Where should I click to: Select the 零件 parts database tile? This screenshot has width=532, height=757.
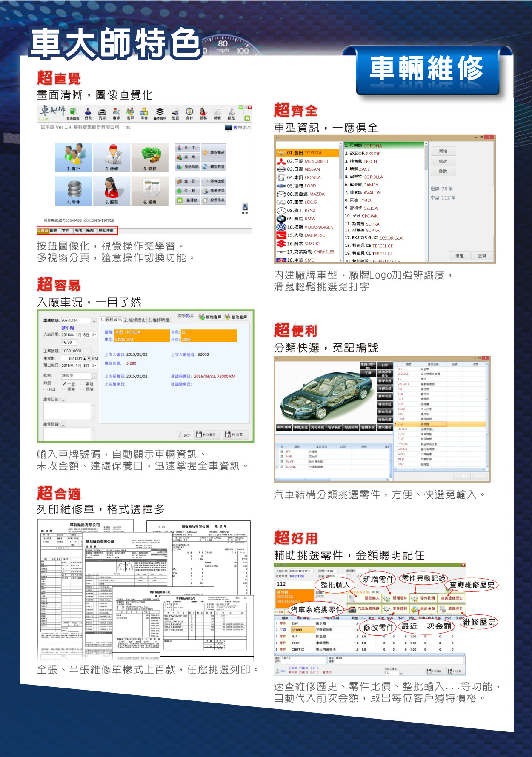click(73, 191)
